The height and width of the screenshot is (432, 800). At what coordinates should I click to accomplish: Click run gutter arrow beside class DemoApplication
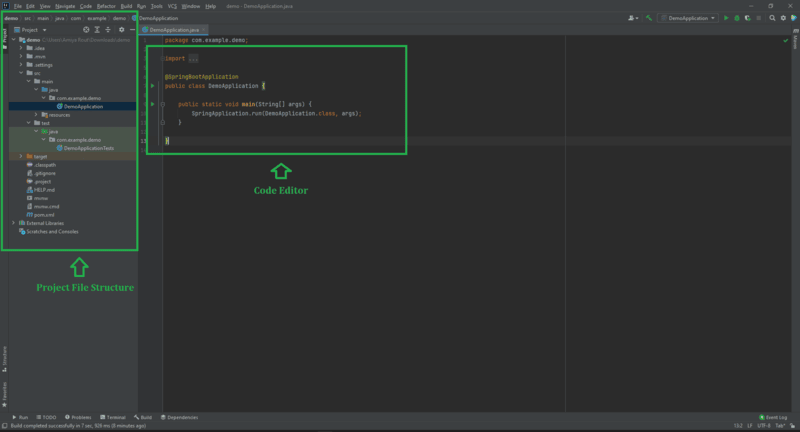click(x=153, y=86)
